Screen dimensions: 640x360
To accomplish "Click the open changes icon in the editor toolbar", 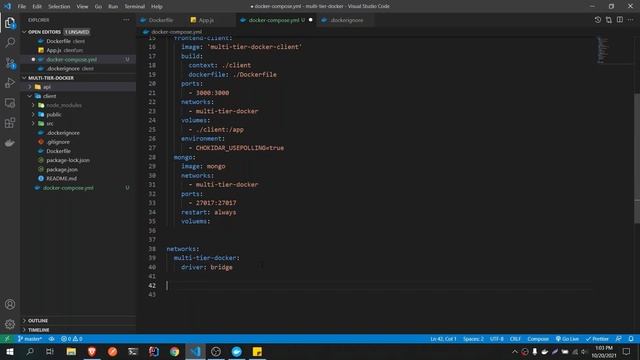I will [x=609, y=20].
